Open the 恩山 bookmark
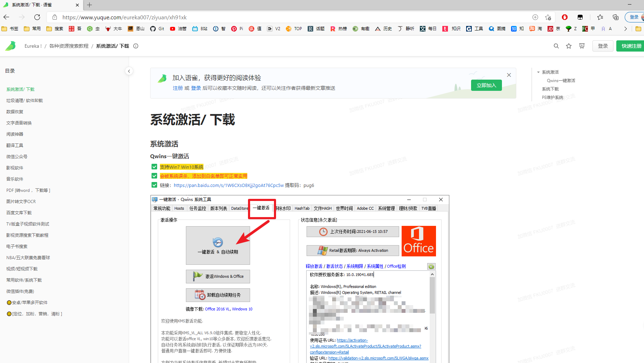 coord(136,29)
